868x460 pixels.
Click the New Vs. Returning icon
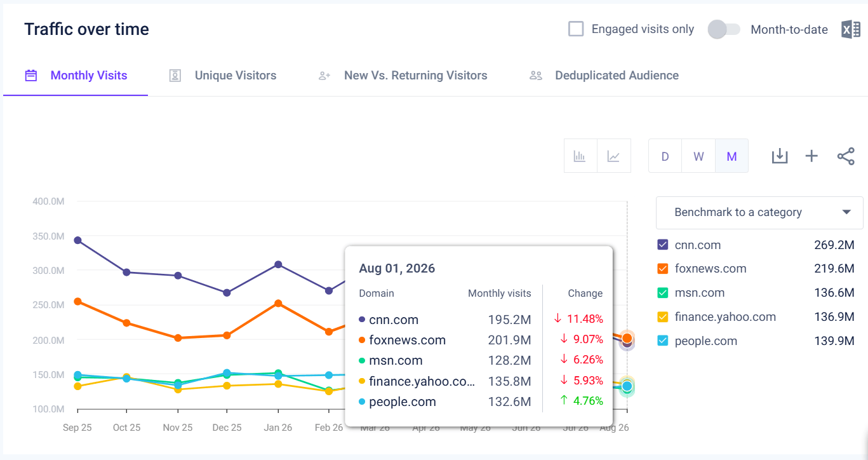324,76
